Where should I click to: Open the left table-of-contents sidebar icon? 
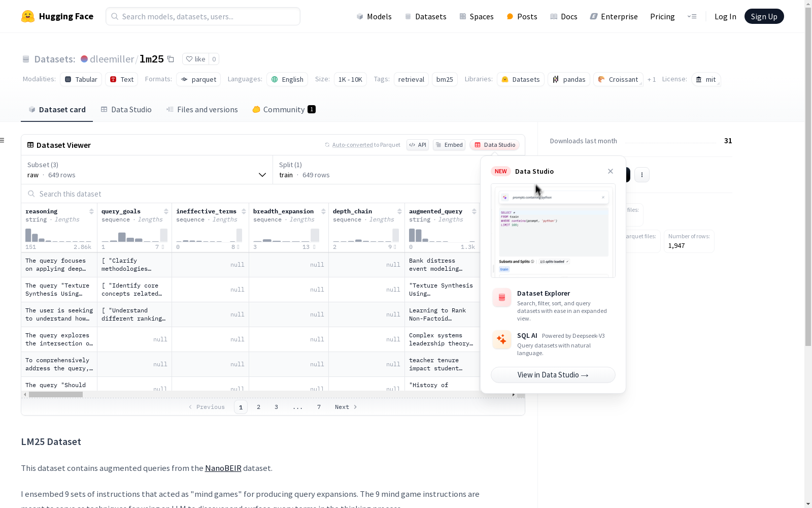(x=3, y=140)
